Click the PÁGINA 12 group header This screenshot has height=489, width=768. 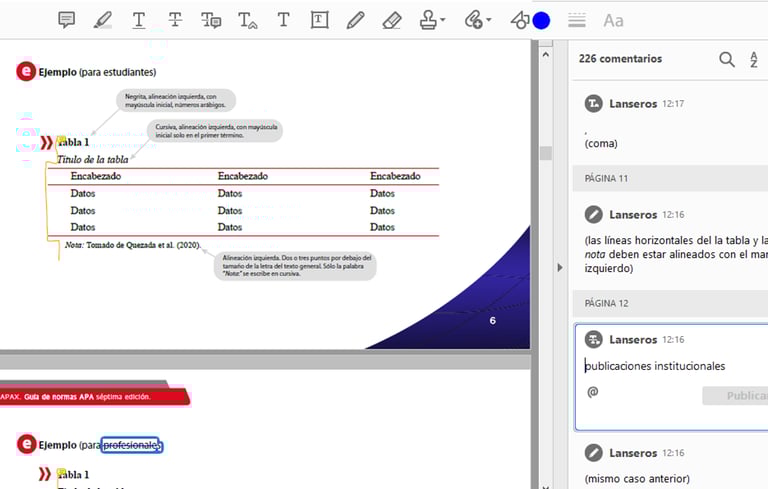pos(671,303)
